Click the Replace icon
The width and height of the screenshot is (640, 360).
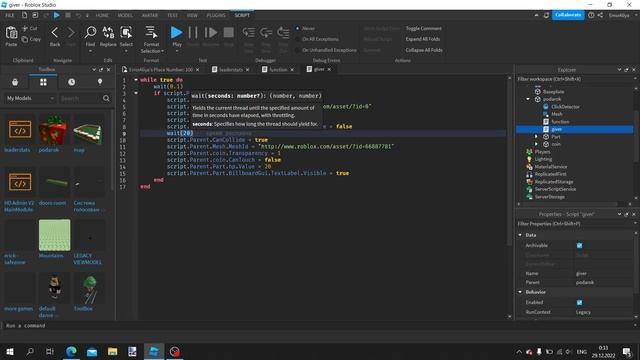pyautogui.click(x=108, y=33)
